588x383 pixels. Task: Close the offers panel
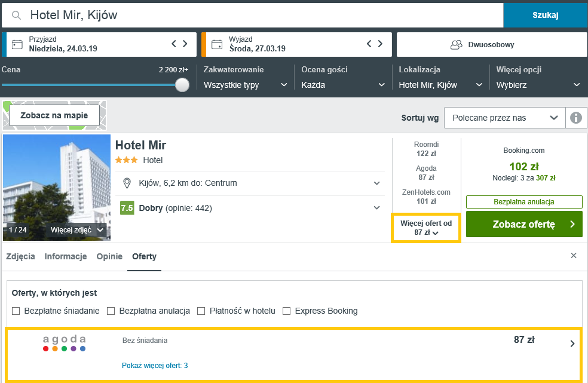[574, 256]
